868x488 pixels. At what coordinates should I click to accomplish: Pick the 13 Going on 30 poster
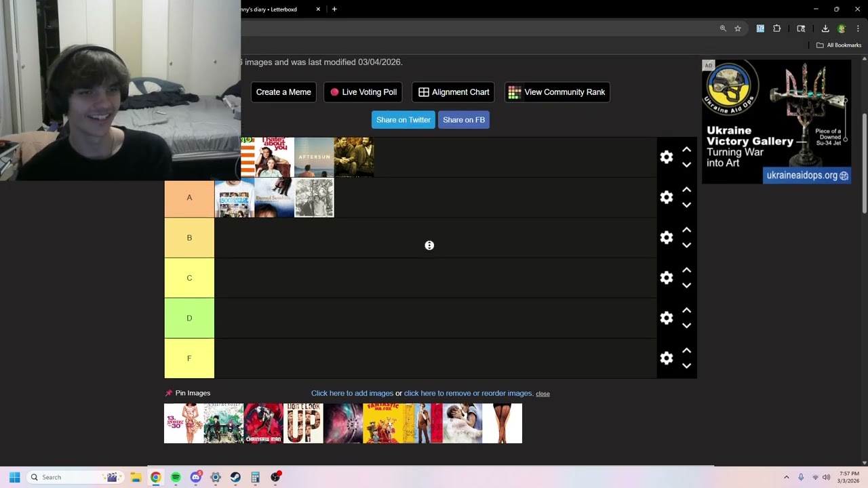184,424
